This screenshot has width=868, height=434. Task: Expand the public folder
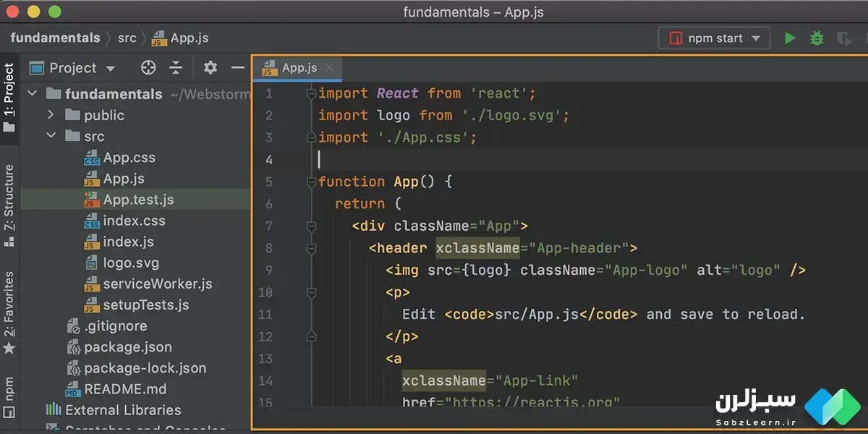pyautogui.click(x=51, y=115)
